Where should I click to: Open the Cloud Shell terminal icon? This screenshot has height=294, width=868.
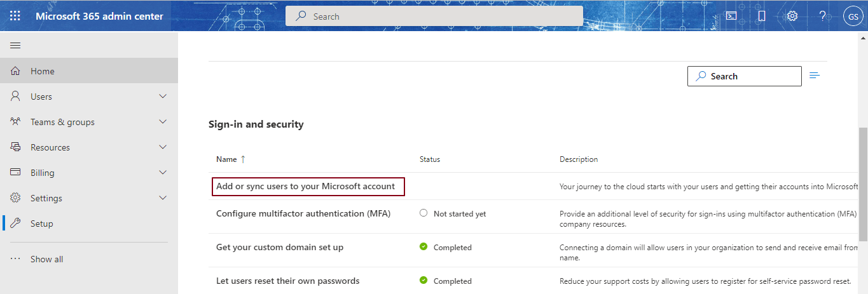click(x=731, y=16)
